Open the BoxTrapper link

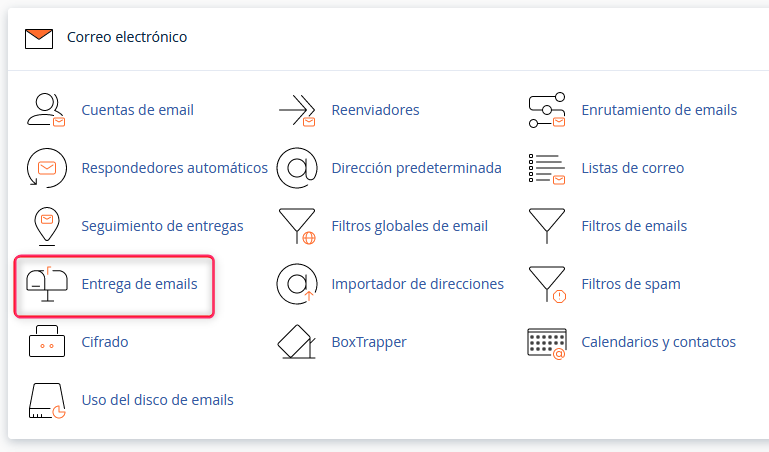pyautogui.click(x=369, y=342)
